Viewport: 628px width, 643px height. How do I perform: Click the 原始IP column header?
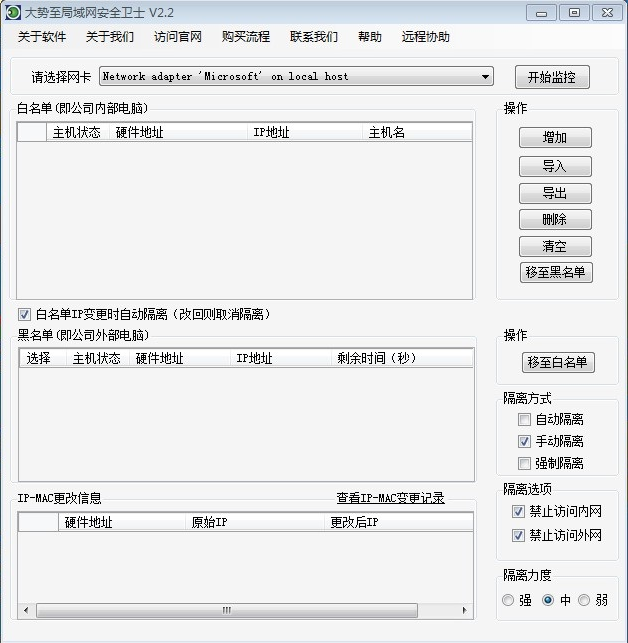coord(255,522)
